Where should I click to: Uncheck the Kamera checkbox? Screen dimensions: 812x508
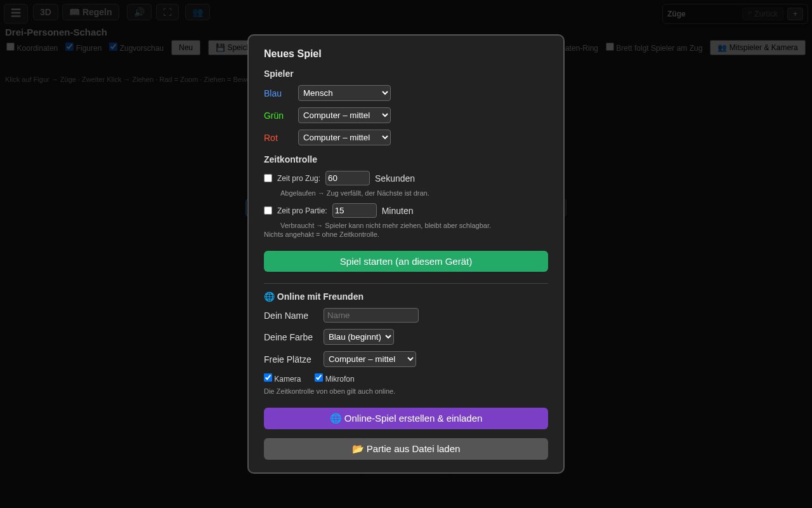click(x=268, y=377)
